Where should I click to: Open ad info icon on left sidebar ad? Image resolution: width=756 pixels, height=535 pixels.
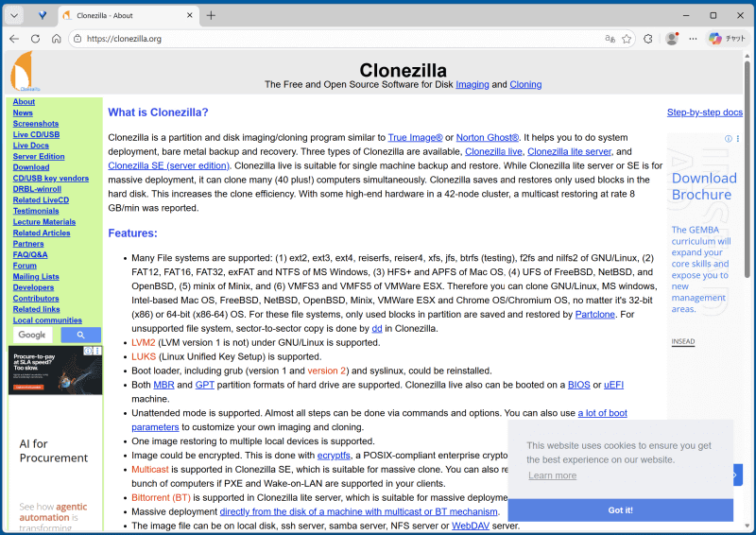click(88, 351)
